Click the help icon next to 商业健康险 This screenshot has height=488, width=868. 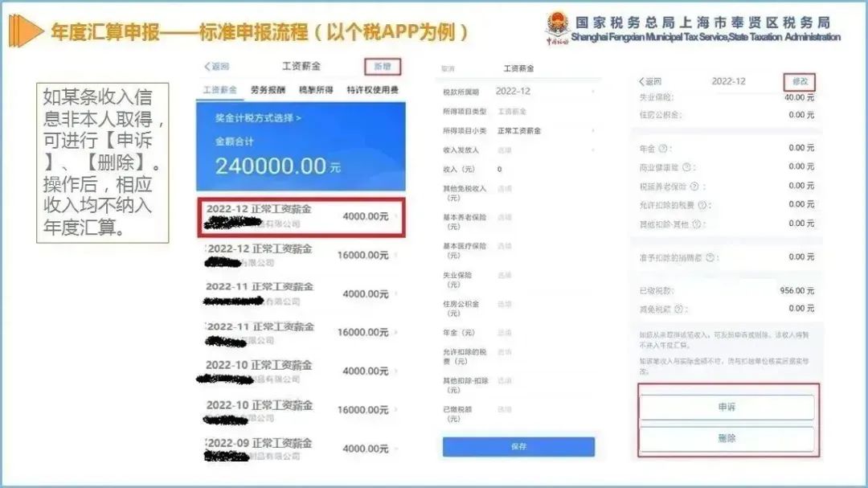(686, 167)
